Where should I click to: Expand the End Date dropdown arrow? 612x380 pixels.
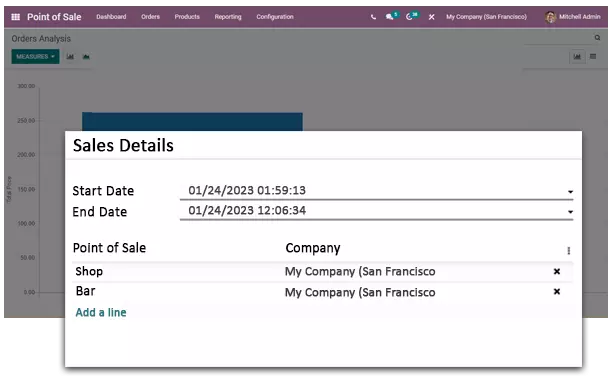570,212
